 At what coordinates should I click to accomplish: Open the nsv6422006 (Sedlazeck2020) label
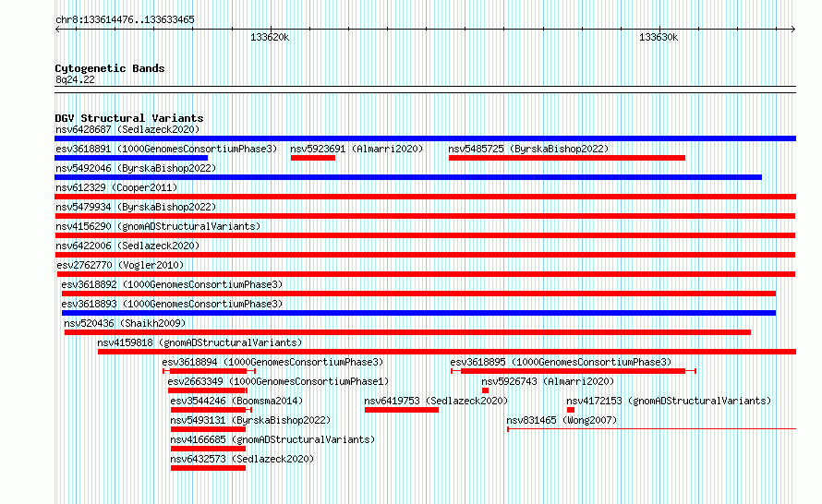(127, 246)
